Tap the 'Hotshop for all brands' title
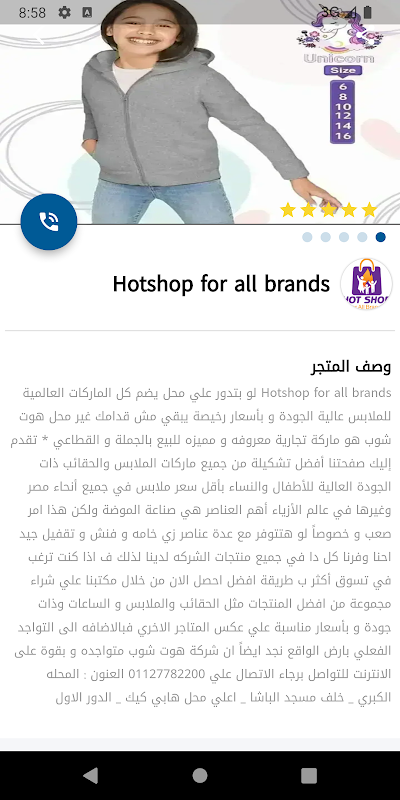400x800 pixels. (x=221, y=284)
